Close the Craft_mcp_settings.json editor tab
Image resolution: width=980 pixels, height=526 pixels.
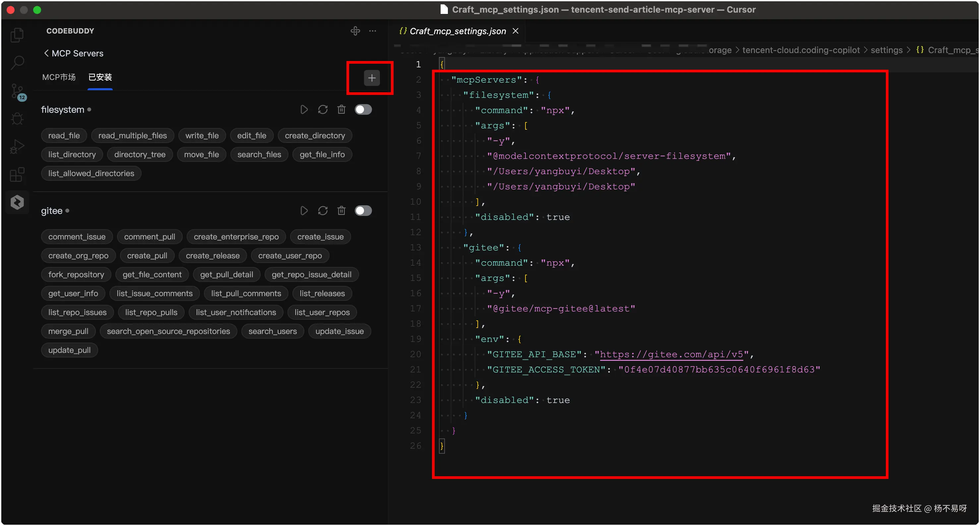516,31
